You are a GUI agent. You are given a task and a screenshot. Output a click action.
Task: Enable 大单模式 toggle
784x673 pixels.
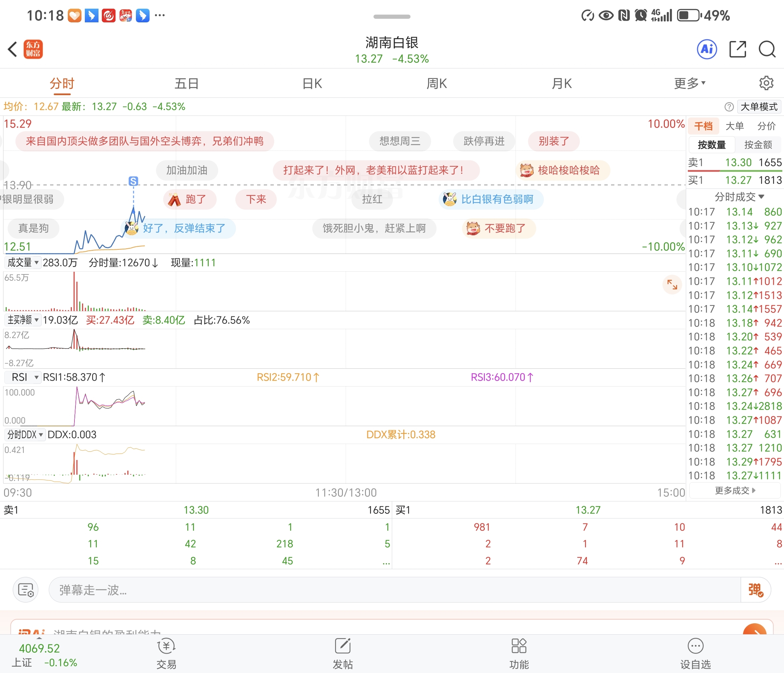click(759, 107)
